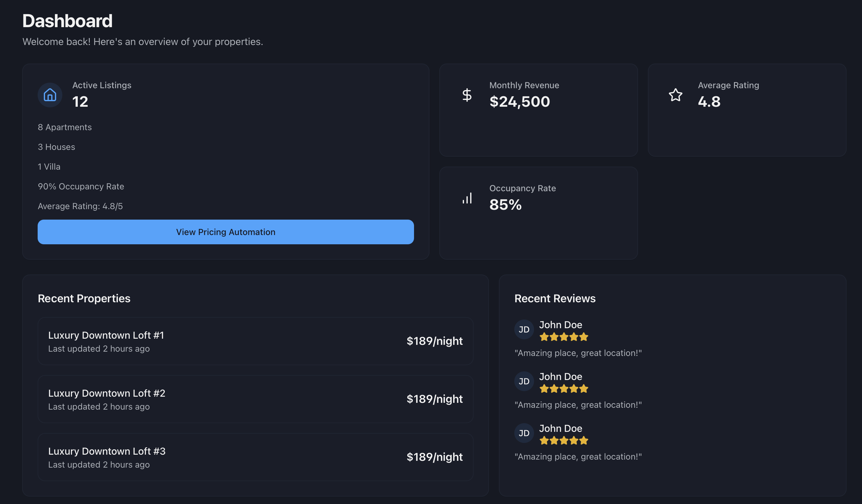Click the dollar sign Monthly Revenue icon
The height and width of the screenshot is (504, 862).
pos(467,95)
